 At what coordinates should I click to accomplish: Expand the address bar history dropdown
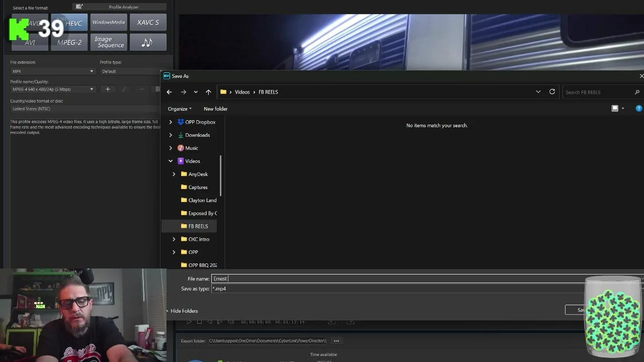pyautogui.click(x=538, y=92)
